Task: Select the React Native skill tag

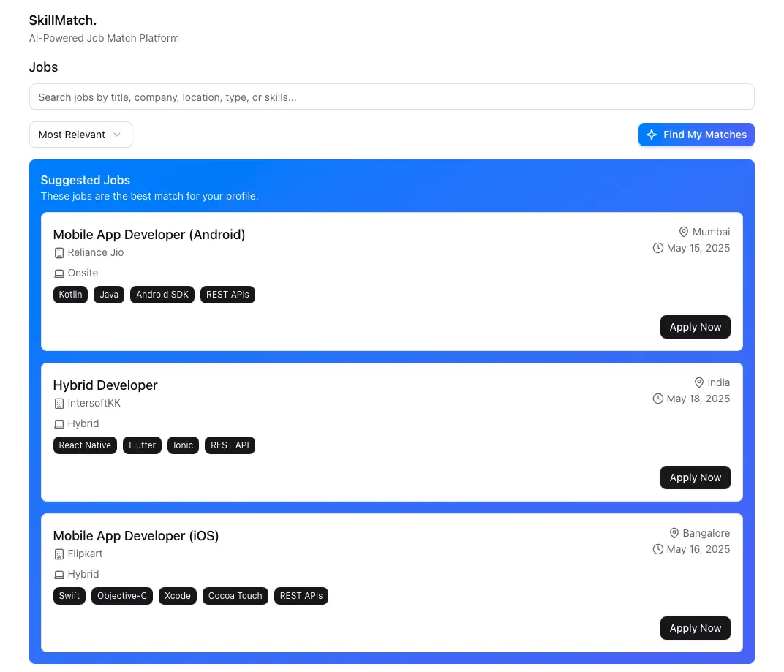Action: click(x=85, y=445)
